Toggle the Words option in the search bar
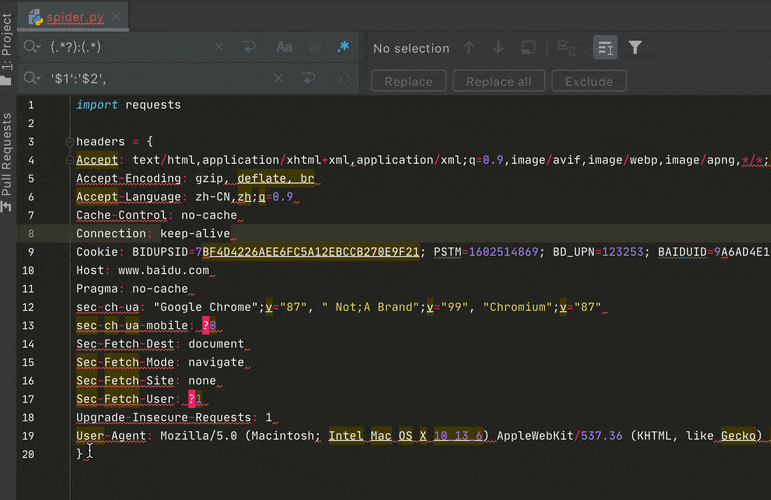Image resolution: width=771 pixels, height=500 pixels. tap(314, 47)
